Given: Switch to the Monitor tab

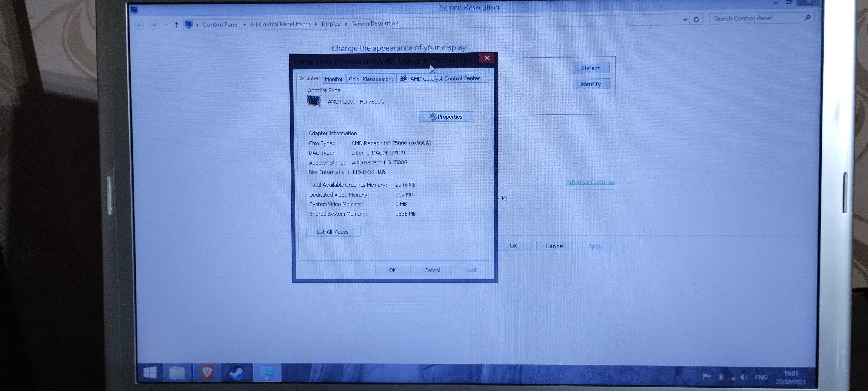Looking at the screenshot, I should click(334, 79).
